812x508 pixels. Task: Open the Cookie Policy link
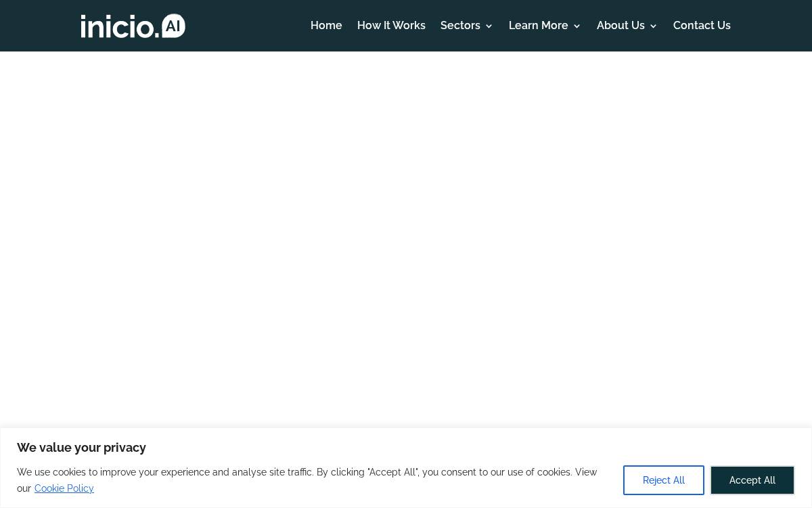coord(64,488)
